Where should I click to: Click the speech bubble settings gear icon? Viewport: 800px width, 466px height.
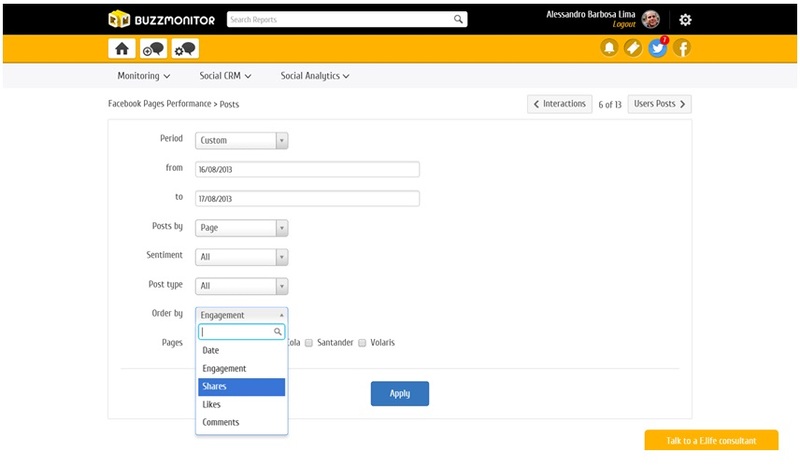tap(184, 48)
